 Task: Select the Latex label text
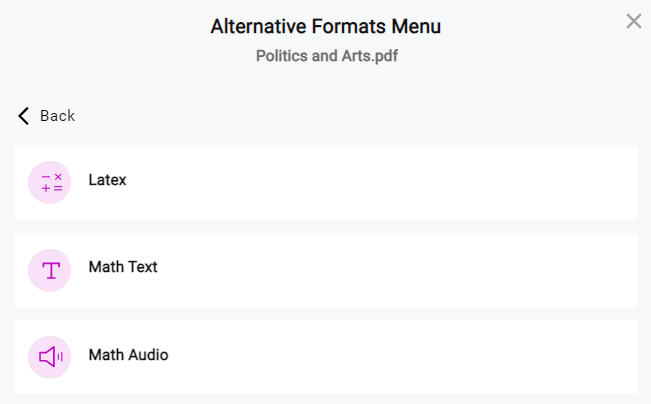click(107, 180)
